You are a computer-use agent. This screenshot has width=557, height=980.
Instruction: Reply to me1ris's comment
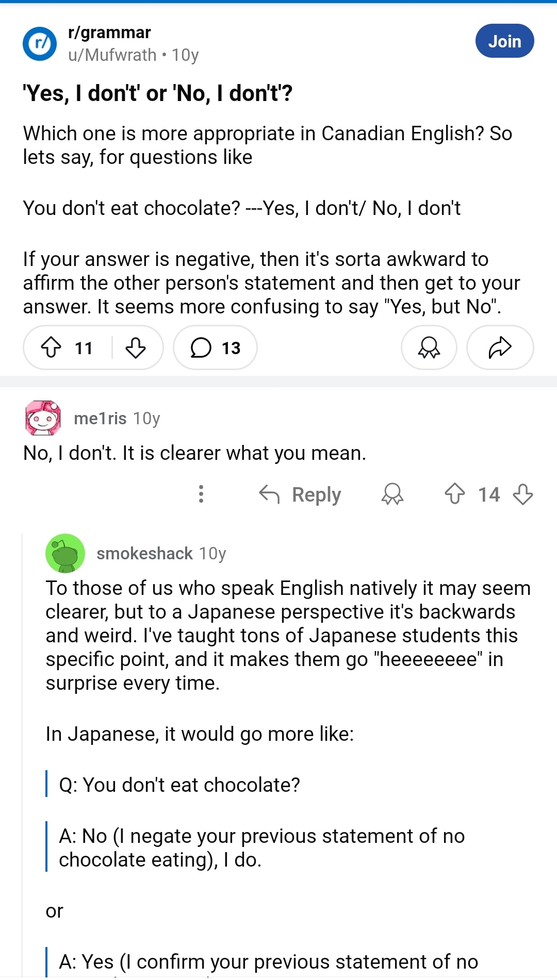(300, 494)
